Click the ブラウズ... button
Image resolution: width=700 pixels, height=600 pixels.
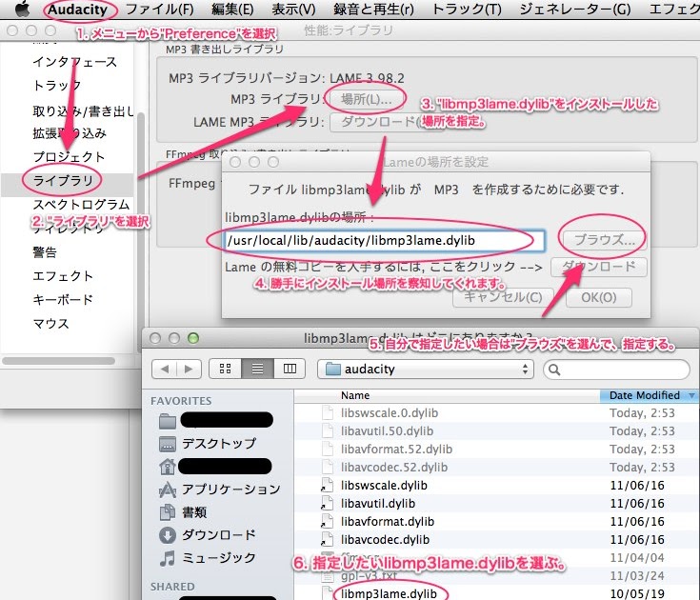604,240
